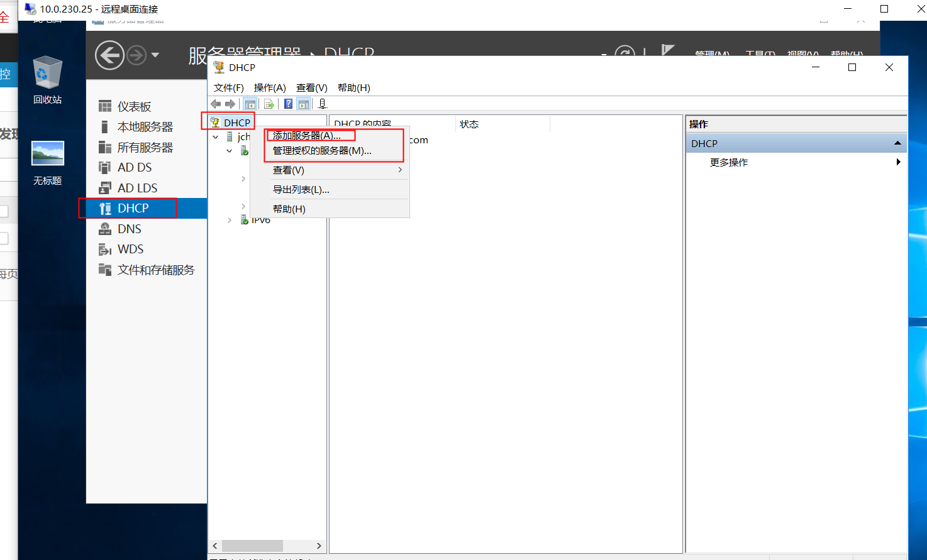The image size is (927, 560).
Task: Select the list row ending in com
Action: pyautogui.click(x=418, y=140)
